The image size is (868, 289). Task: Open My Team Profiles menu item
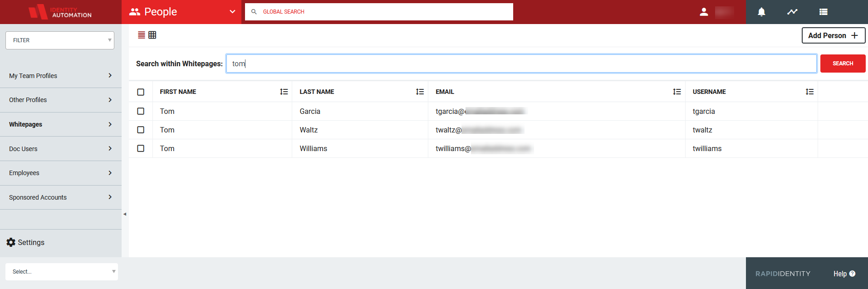pos(60,76)
